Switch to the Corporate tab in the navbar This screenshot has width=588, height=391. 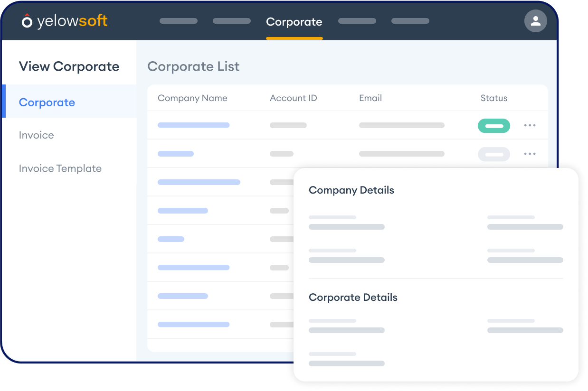tap(294, 21)
